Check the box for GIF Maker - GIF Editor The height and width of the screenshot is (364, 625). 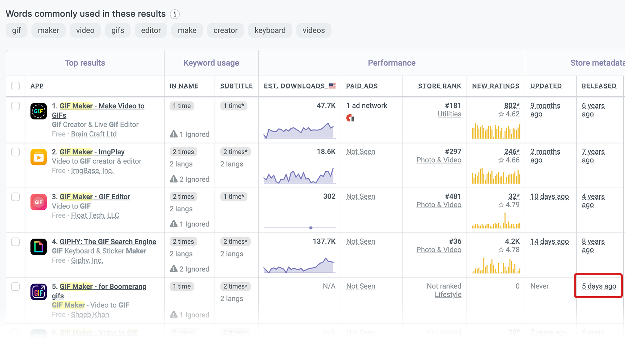(15, 197)
